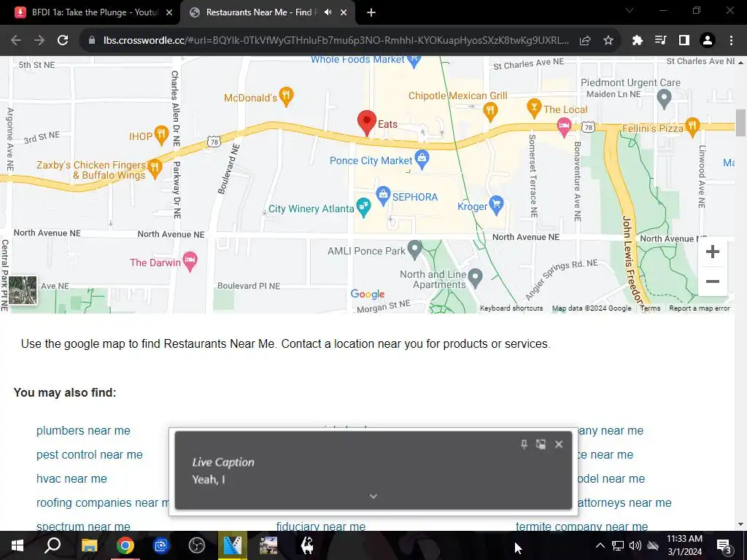Open Windows Start menu
The height and width of the screenshot is (560, 747).
tap(18, 545)
